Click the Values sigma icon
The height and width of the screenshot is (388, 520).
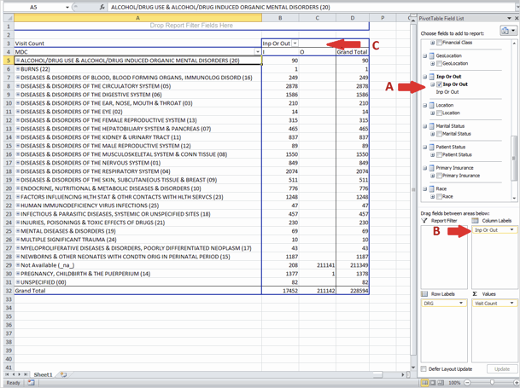475,294
